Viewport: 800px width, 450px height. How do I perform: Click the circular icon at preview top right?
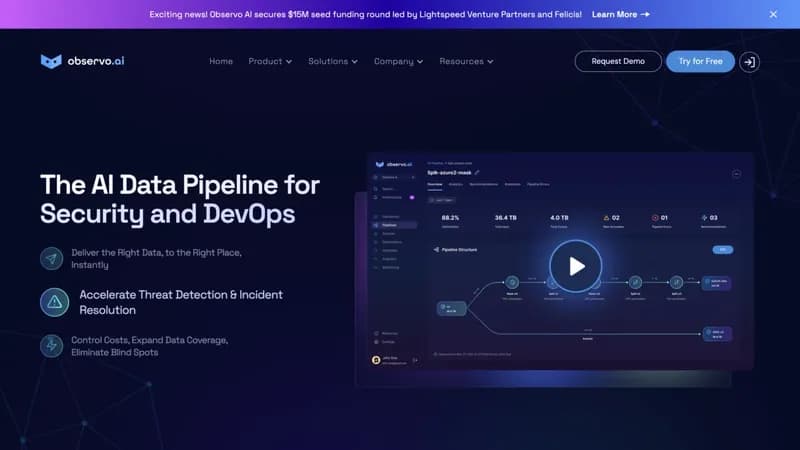click(x=736, y=174)
